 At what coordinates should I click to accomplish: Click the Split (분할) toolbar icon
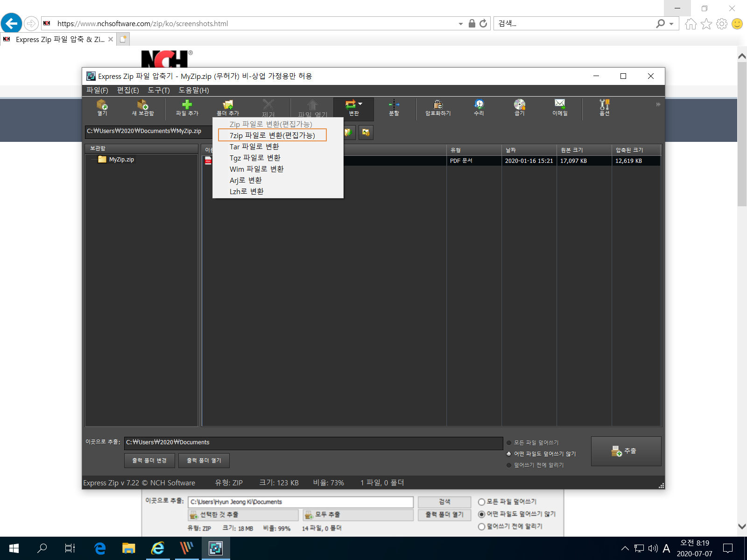[394, 107]
